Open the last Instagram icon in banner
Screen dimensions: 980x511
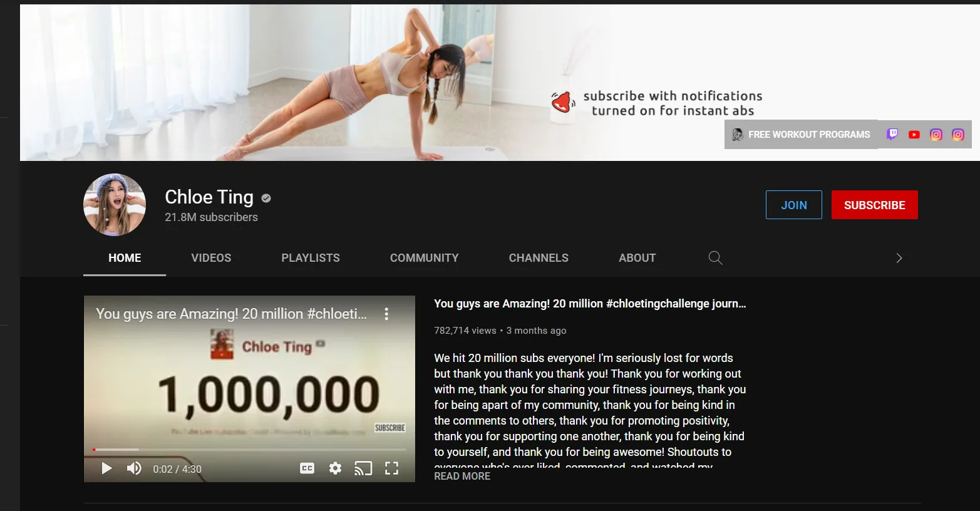tap(958, 134)
